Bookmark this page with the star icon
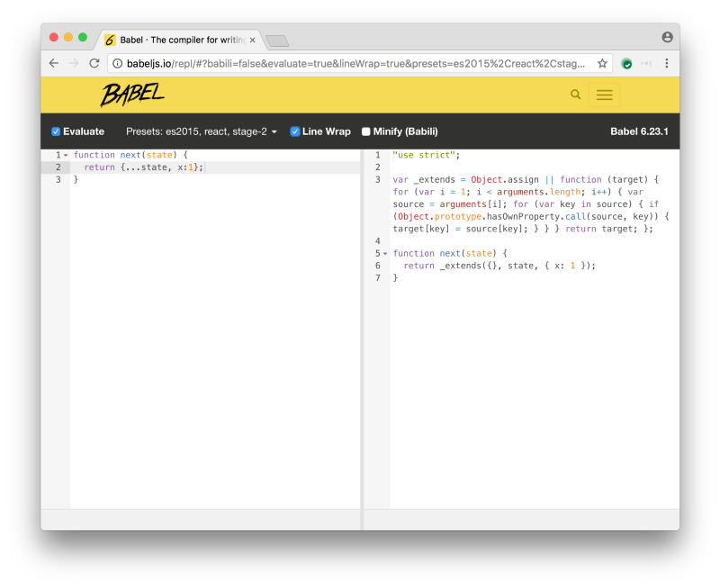Viewport: 720px width, 588px height. pos(602,63)
